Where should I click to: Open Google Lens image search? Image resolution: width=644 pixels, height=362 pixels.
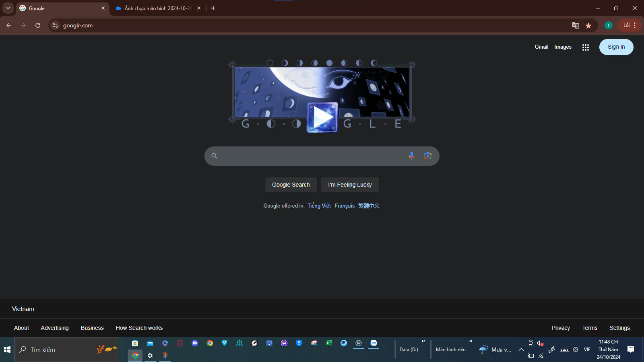coord(427,156)
